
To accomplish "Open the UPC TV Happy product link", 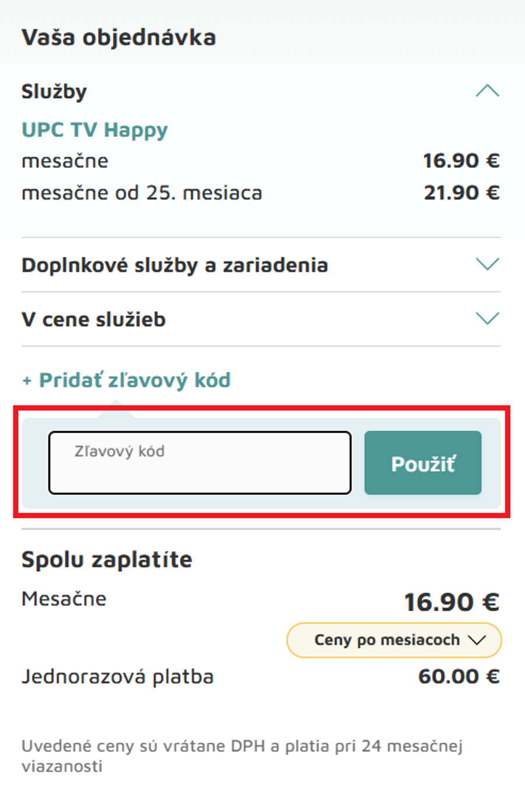I will 94,130.
